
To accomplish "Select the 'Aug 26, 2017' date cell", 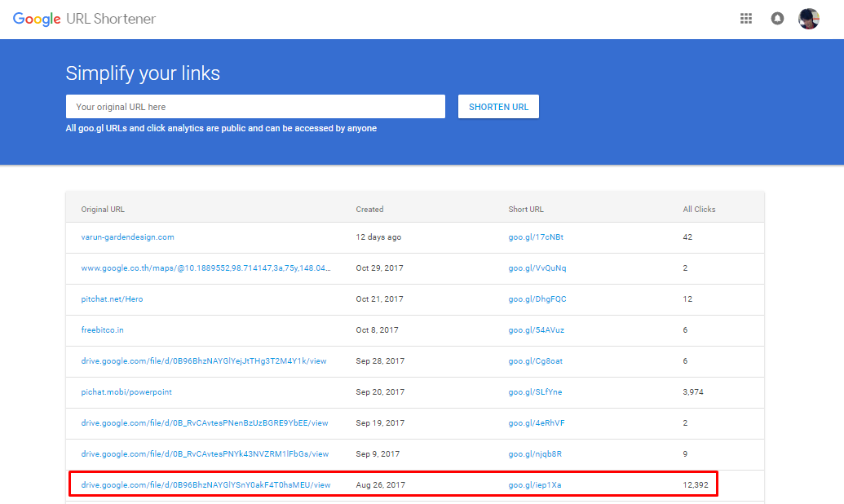I will 380,485.
